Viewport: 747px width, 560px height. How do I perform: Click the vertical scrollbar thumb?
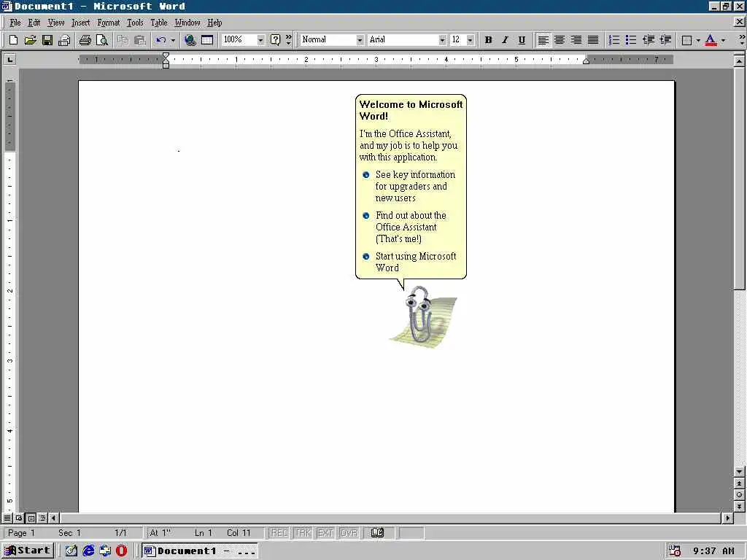point(739,178)
